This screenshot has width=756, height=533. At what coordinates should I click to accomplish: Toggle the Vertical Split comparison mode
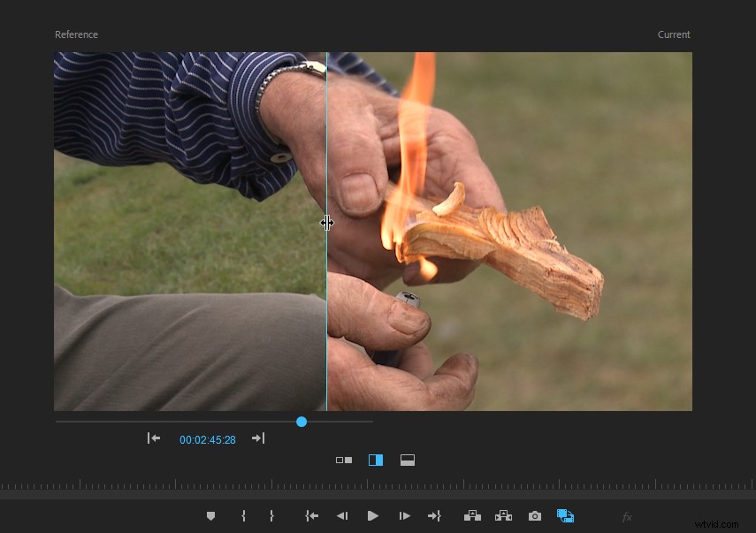click(x=375, y=460)
